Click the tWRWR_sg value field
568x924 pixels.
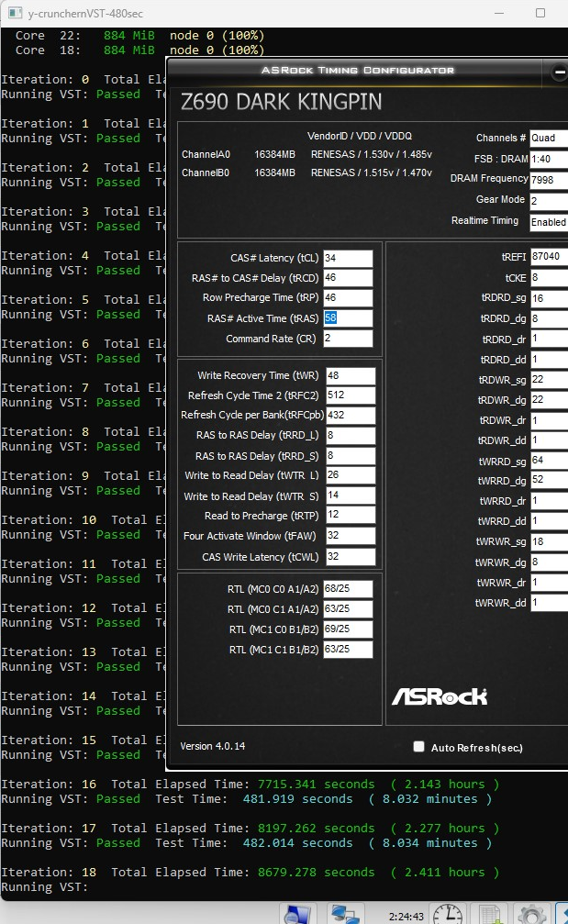[x=549, y=541]
